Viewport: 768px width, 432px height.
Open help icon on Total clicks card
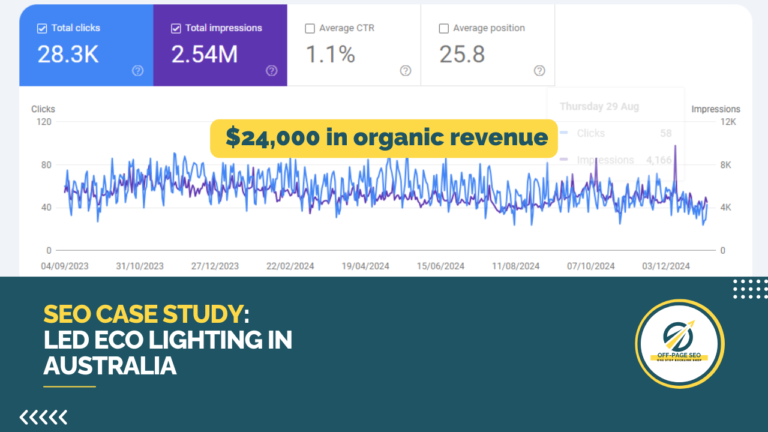click(138, 71)
